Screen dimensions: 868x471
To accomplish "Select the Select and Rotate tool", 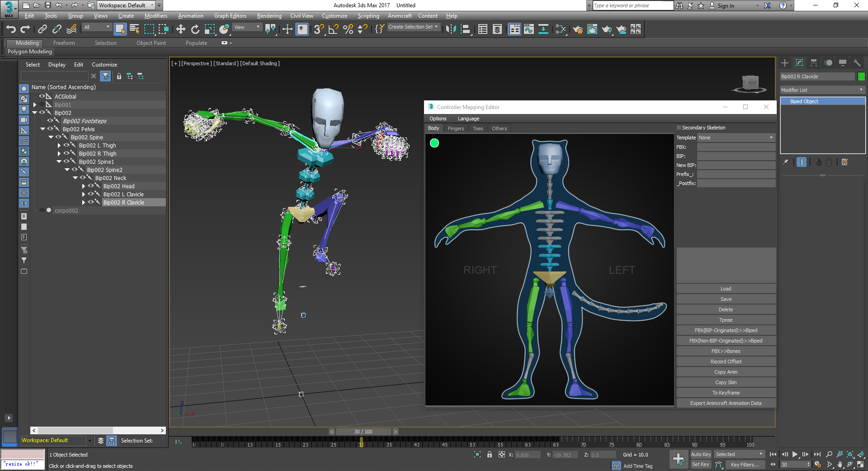I will tap(195, 29).
